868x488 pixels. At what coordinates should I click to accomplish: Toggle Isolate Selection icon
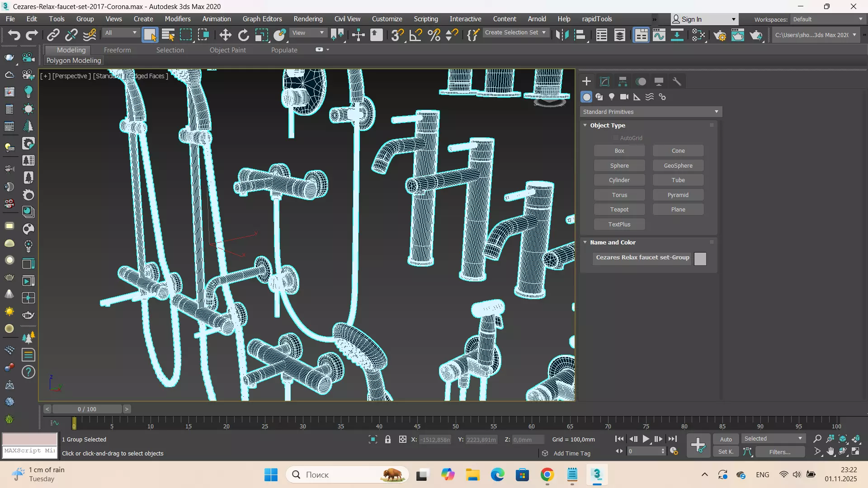click(x=373, y=439)
